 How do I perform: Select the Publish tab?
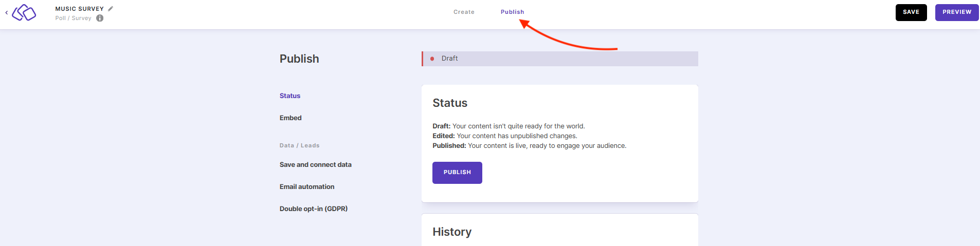coord(512,12)
